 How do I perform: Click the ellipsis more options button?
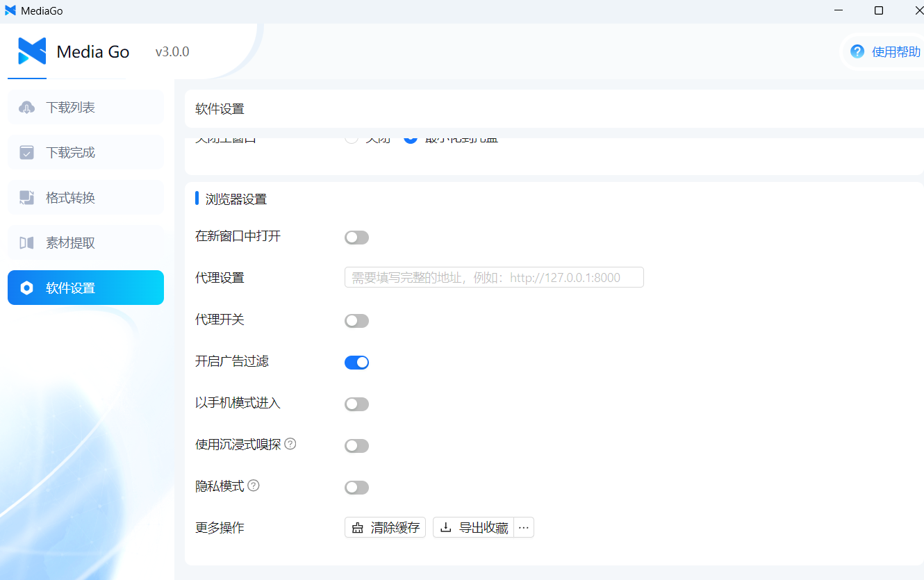(x=524, y=528)
